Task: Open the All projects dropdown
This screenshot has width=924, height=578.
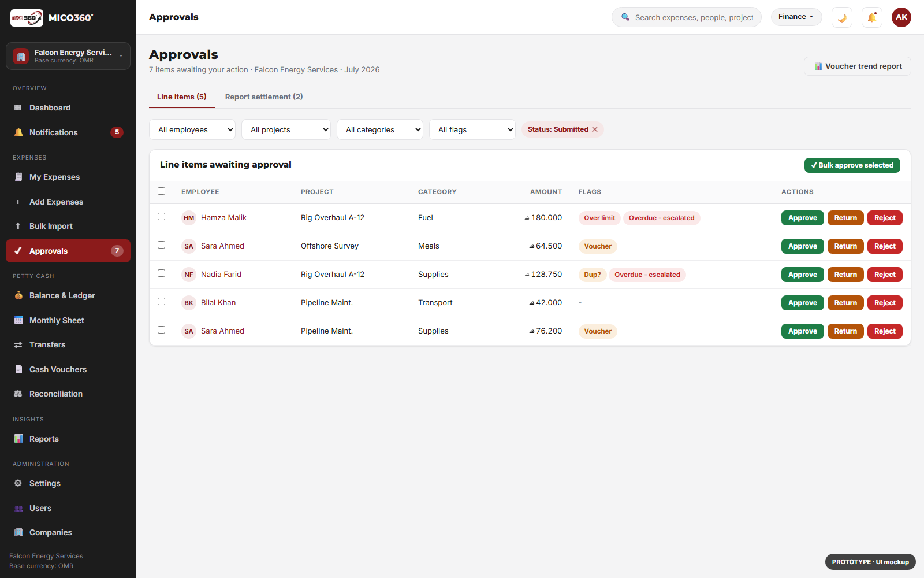Action: (286, 129)
